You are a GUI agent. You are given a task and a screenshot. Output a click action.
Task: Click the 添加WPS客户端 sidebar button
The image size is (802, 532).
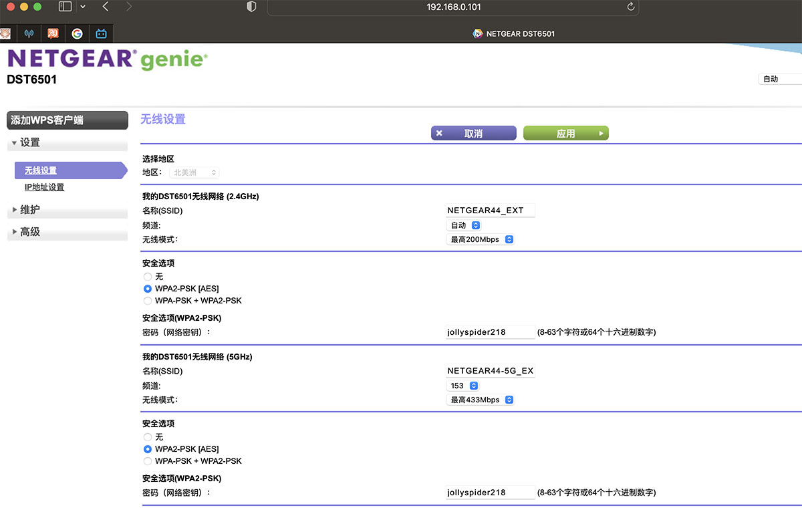pos(67,120)
